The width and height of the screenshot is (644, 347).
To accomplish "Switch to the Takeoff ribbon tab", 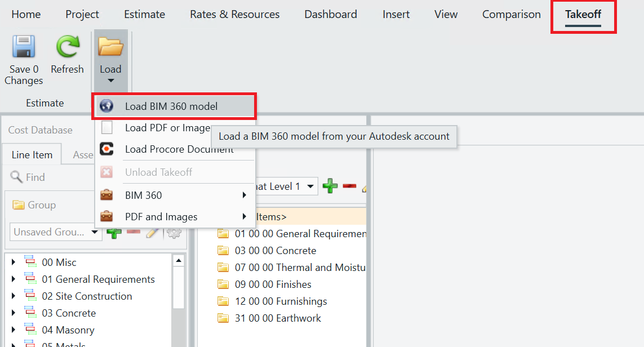I will 583,14.
